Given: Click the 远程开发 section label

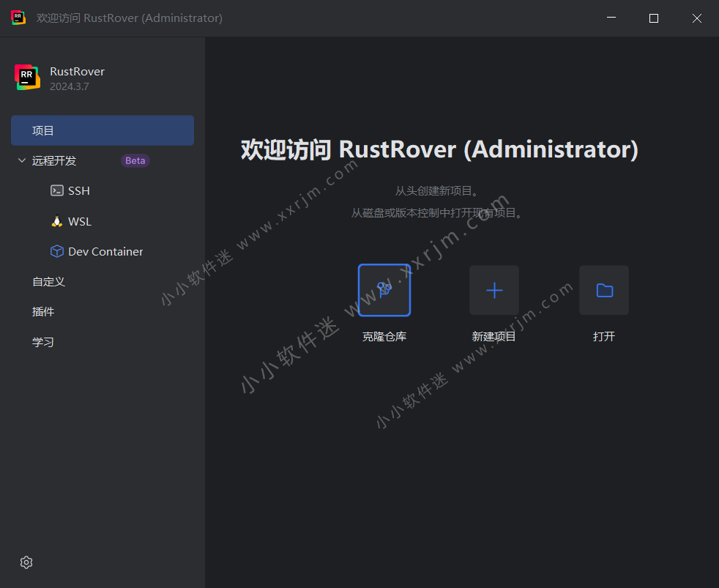Looking at the screenshot, I should [54, 160].
